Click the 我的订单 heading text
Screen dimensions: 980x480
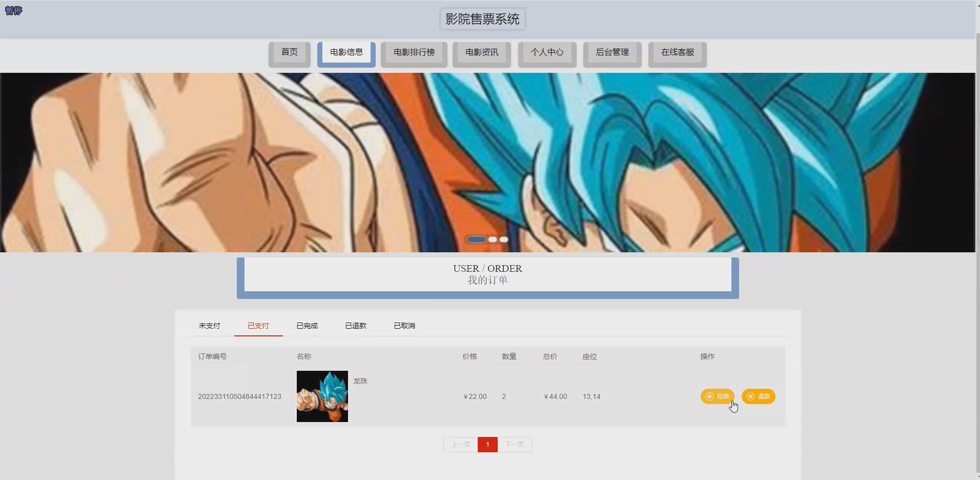487,280
